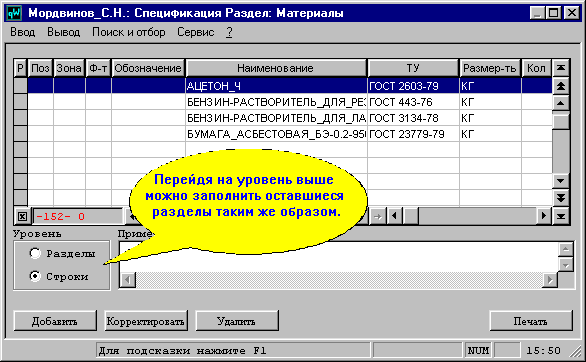The width and height of the screenshot is (586, 362).
Task: Select the Разделы level radio button
Action: [x=35, y=253]
